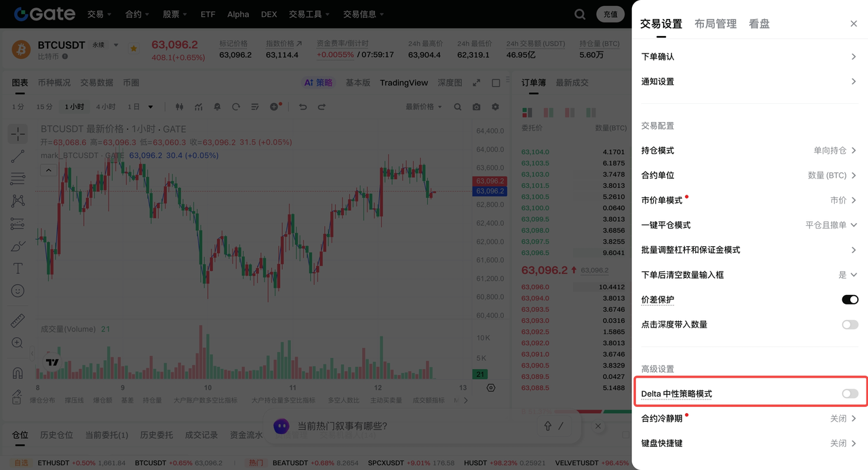The image size is (868, 470).
Task: Expand the 下单确认 row
Action: point(749,57)
